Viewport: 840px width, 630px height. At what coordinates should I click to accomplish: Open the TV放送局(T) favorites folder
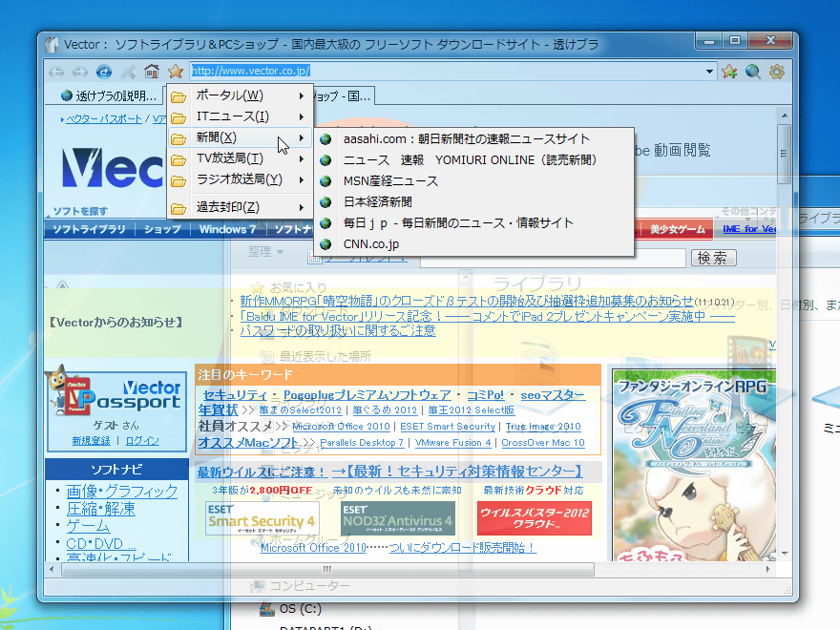pos(240,158)
